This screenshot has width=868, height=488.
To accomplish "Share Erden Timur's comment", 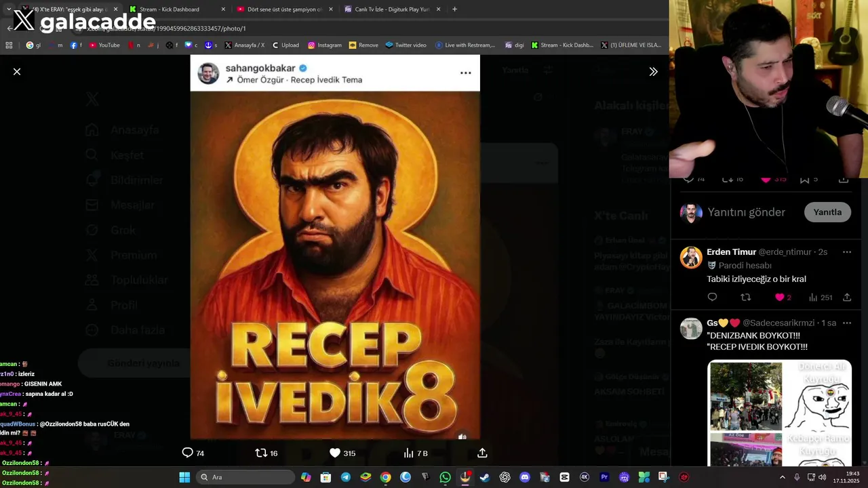I will point(847,297).
